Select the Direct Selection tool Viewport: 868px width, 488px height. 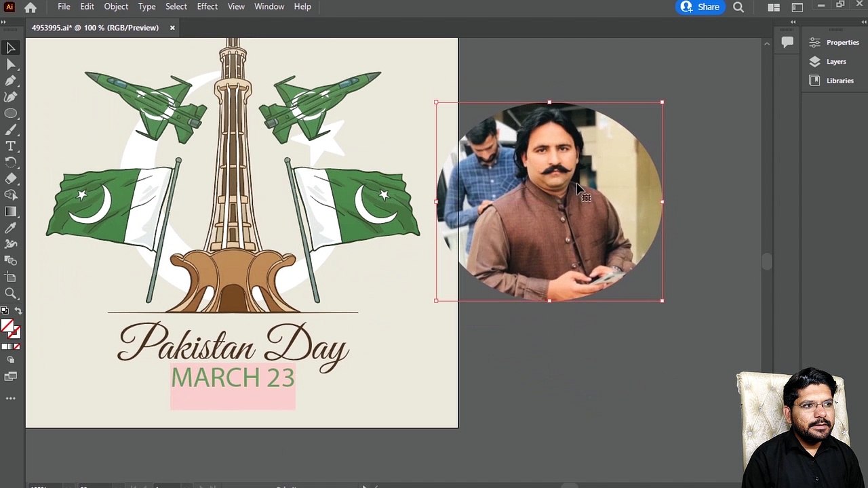[11, 64]
